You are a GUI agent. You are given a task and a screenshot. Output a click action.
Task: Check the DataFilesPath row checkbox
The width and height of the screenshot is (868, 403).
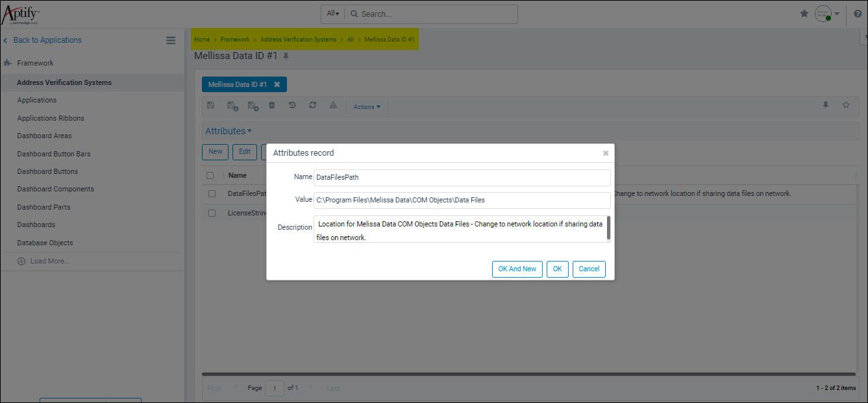click(x=212, y=193)
